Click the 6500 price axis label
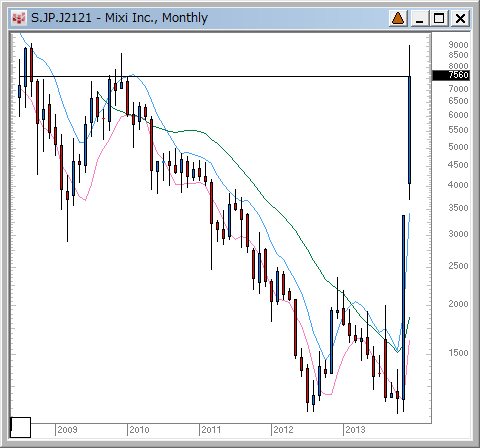Screen dimensions: 480x448 point(458,101)
